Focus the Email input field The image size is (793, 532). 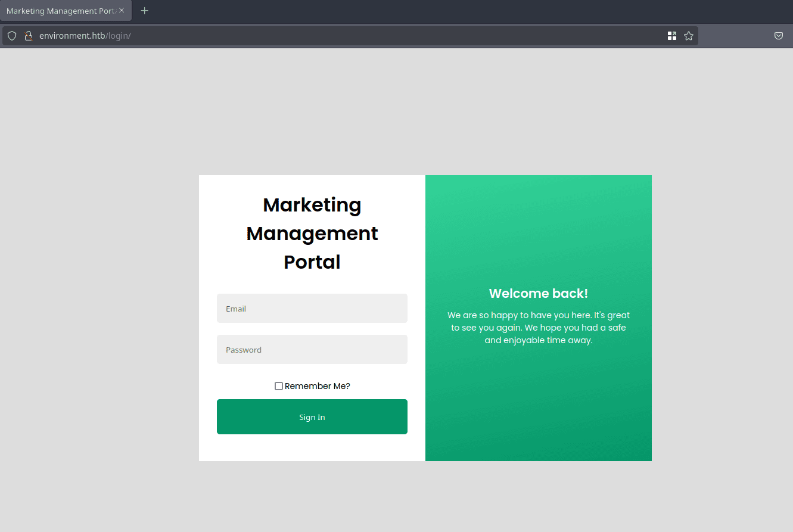(x=312, y=309)
